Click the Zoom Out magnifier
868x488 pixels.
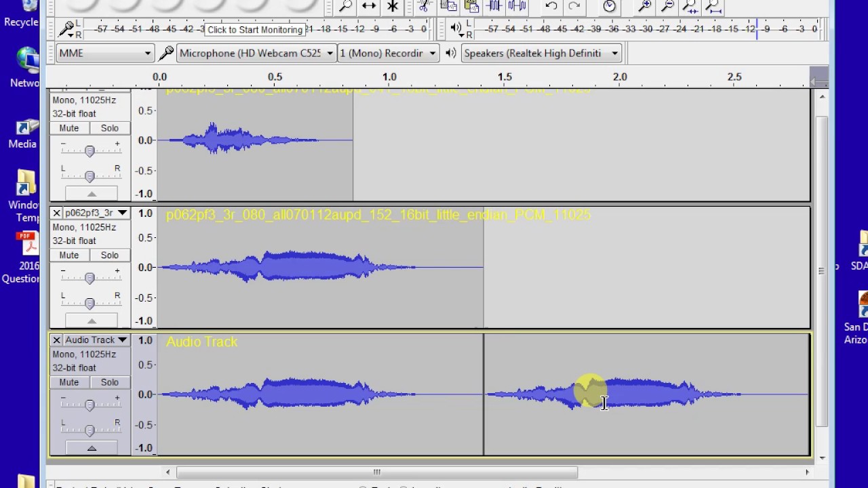click(x=667, y=6)
